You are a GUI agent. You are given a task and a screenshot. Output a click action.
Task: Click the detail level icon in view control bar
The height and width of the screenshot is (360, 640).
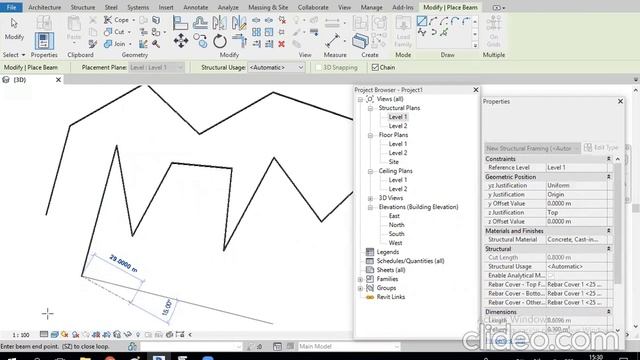tap(44, 335)
